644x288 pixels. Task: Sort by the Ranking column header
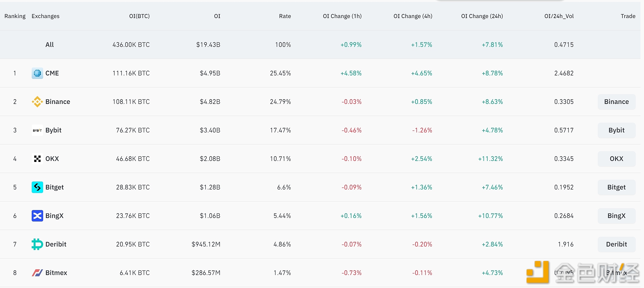(x=15, y=16)
